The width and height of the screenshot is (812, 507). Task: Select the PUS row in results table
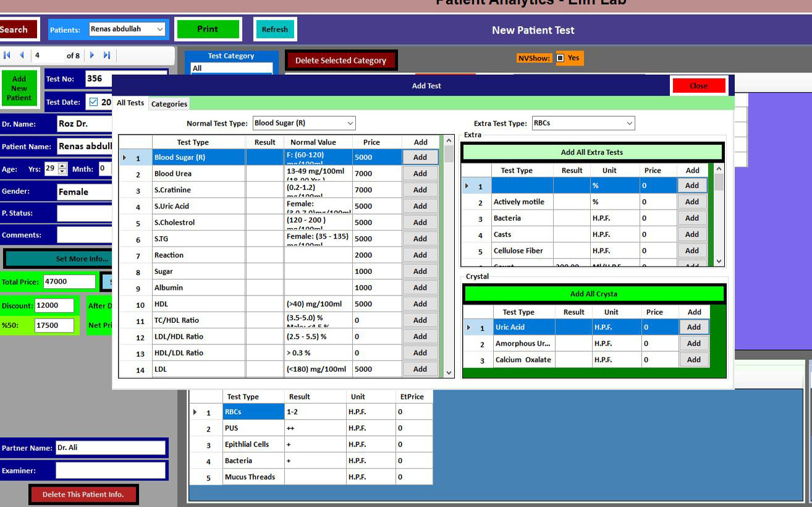311,428
